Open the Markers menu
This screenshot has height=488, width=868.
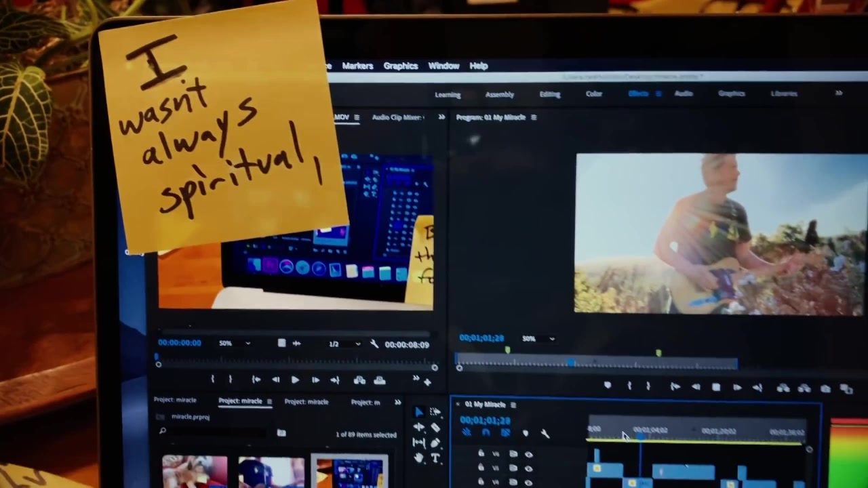[357, 66]
